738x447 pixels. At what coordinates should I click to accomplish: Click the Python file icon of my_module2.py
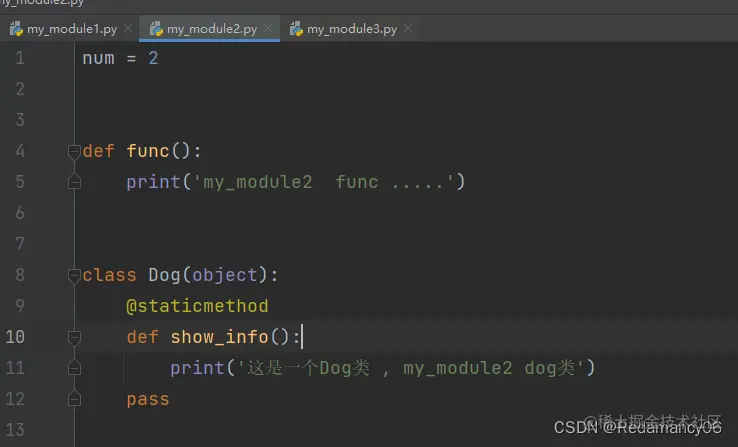coord(156,29)
